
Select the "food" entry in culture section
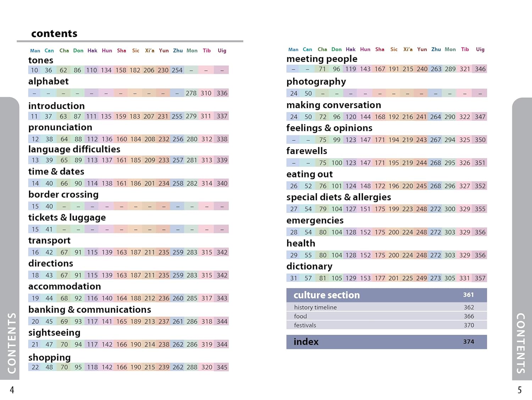coord(300,316)
